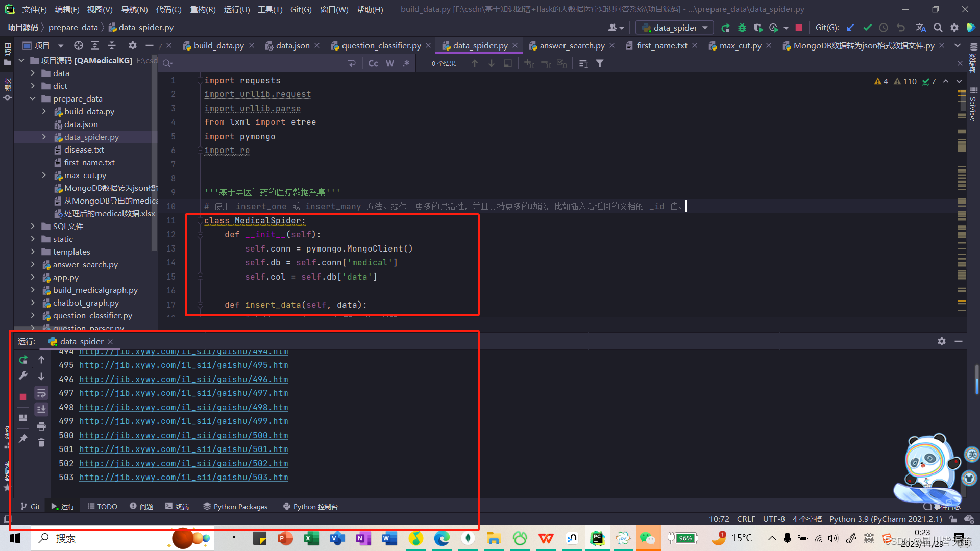Viewport: 980px width, 551px height.
Task: Open the 文件(F) menu
Action: 34,9
